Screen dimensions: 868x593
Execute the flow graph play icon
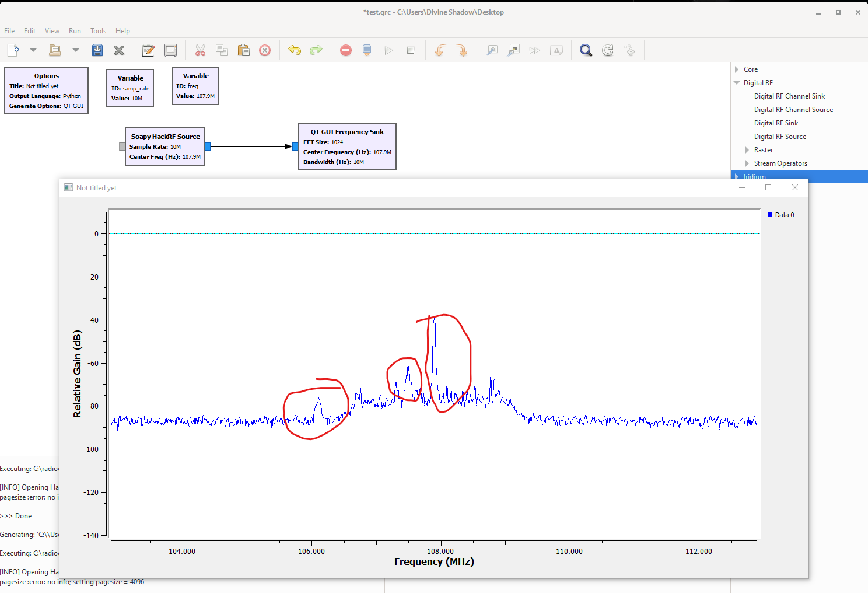click(x=388, y=50)
